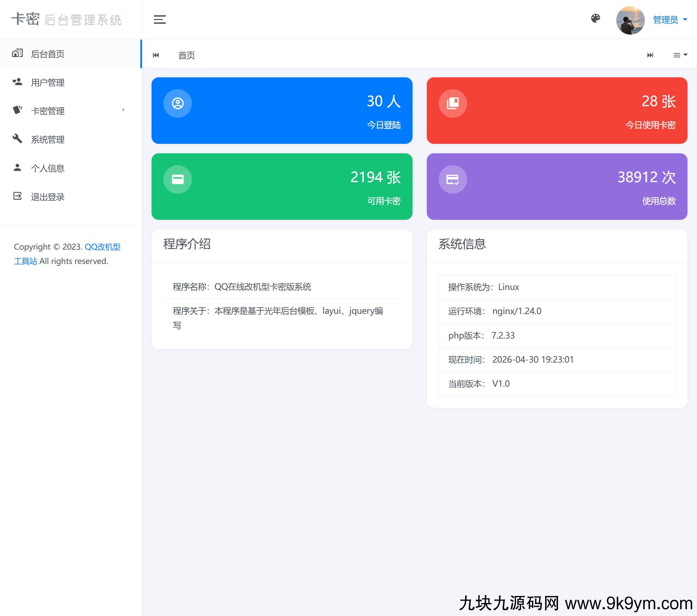Select the 当前版本 V1.0 row

tap(557, 384)
